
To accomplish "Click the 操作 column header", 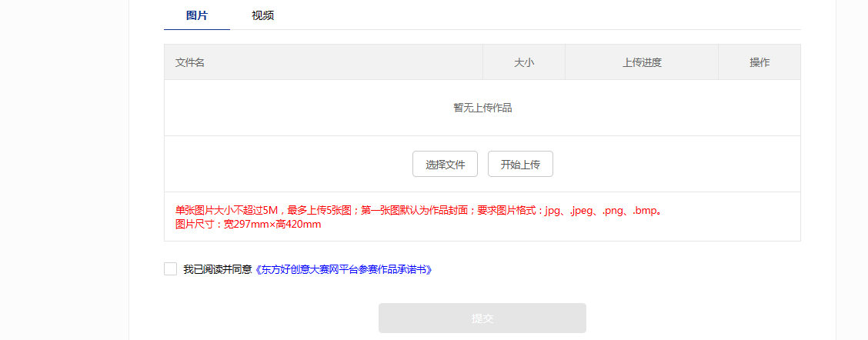I will pyautogui.click(x=759, y=62).
